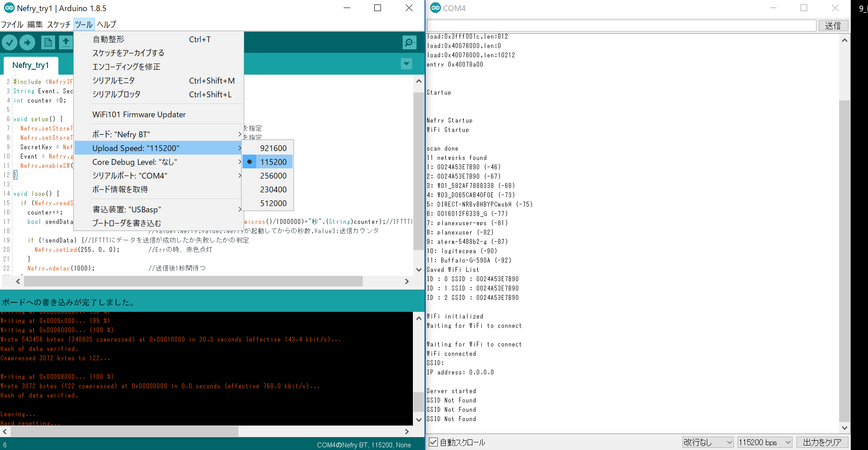
Task: Click 'Hard resetting...' console line
Action: 31,423
